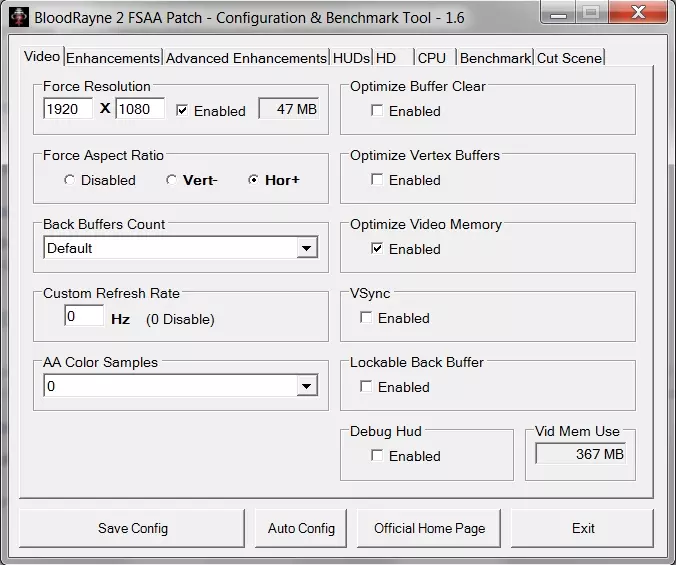Select Disabled aspect ratio radio button
The image size is (676, 565).
point(69,180)
